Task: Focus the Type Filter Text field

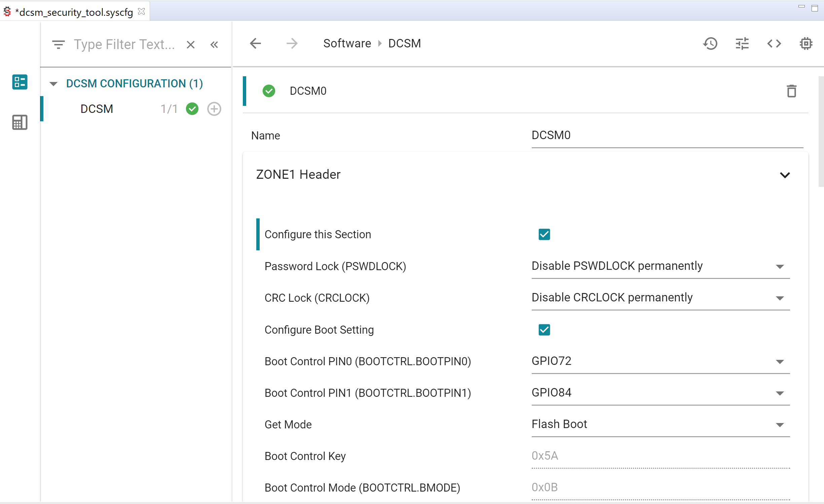Action: coord(124,44)
